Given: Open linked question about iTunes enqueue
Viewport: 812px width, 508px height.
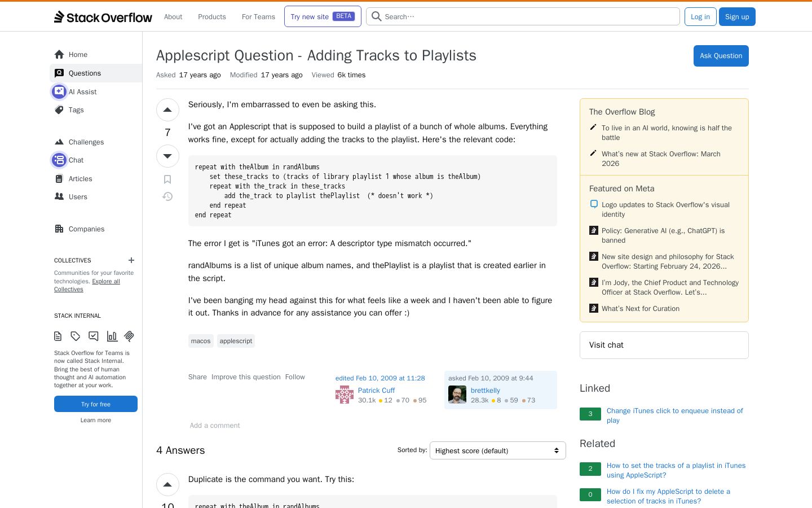Looking at the screenshot, I should pos(674,415).
